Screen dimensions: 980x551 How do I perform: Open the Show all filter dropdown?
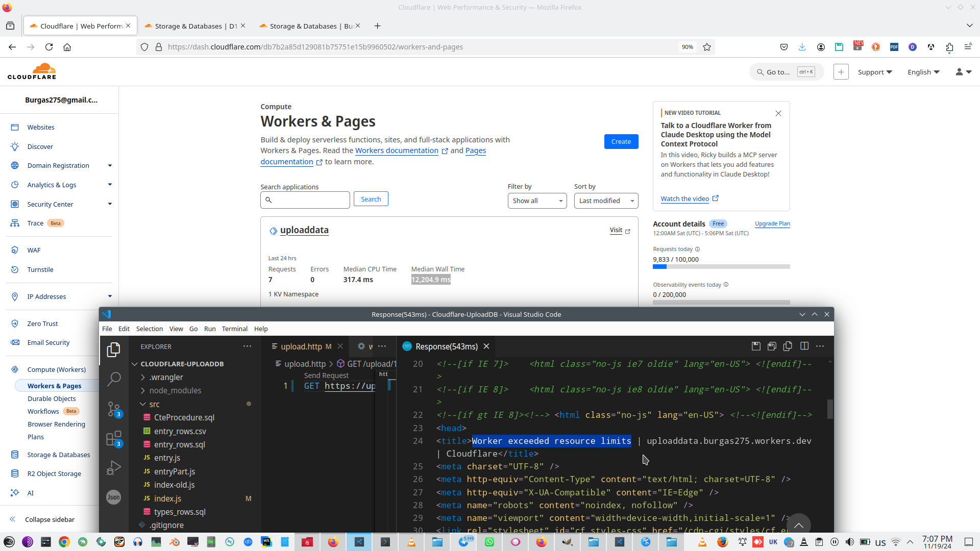(x=537, y=201)
